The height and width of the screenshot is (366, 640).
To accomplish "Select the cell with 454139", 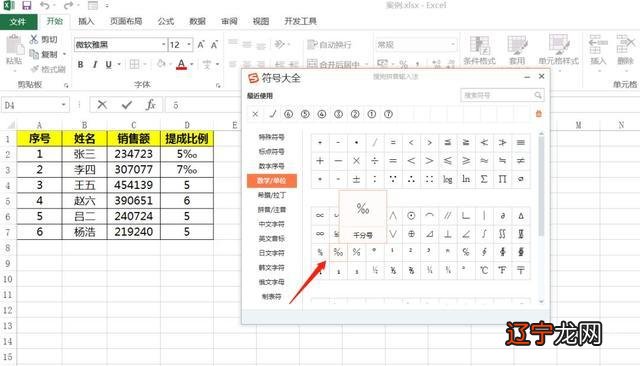I will 133,185.
